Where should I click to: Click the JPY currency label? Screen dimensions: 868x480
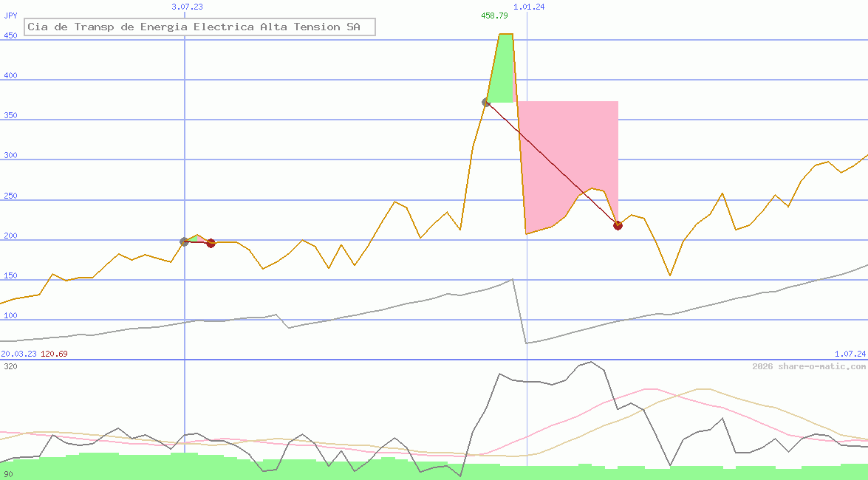pos(10,16)
